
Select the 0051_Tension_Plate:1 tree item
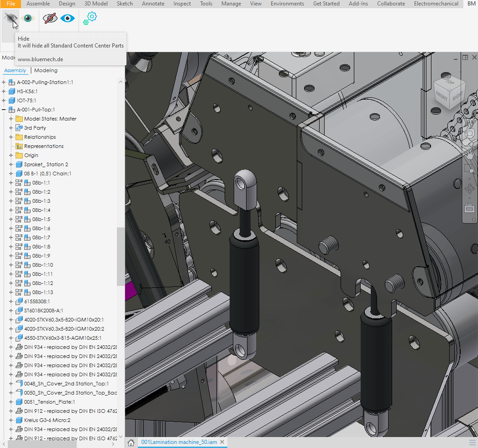pyautogui.click(x=49, y=402)
